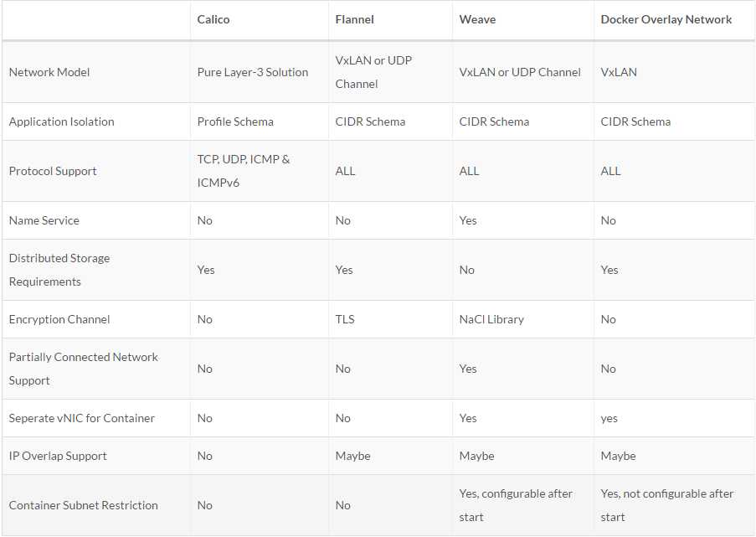Select the Profile Schema cell
The height and width of the screenshot is (537, 756).
235,121
